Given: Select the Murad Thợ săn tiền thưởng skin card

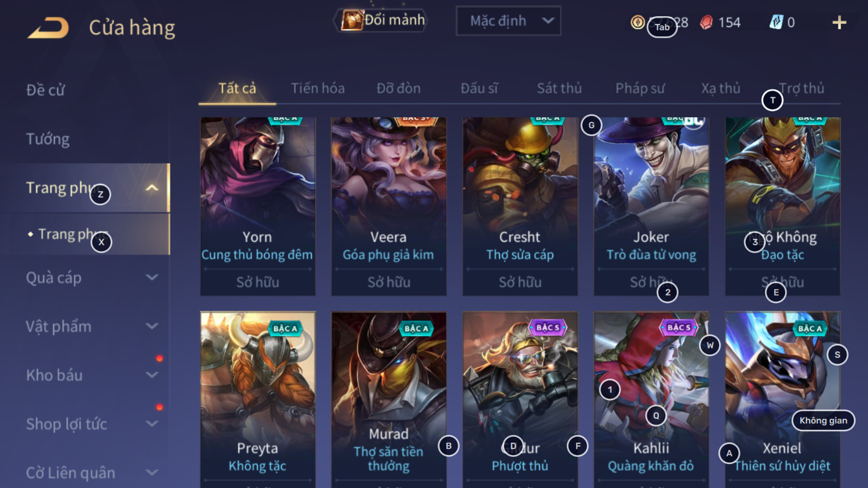Looking at the screenshot, I should 388,400.
